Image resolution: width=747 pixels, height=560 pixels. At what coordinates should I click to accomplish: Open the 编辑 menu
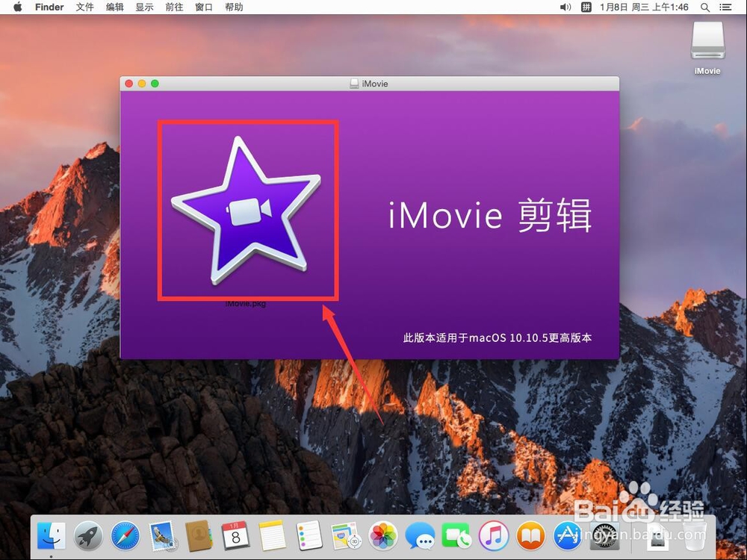coord(115,7)
